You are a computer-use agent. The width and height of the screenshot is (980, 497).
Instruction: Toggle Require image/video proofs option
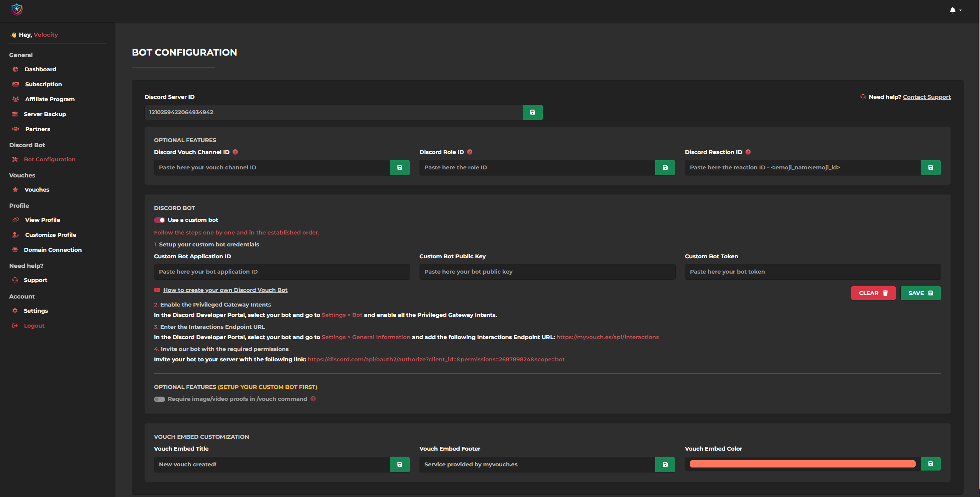[x=159, y=399]
